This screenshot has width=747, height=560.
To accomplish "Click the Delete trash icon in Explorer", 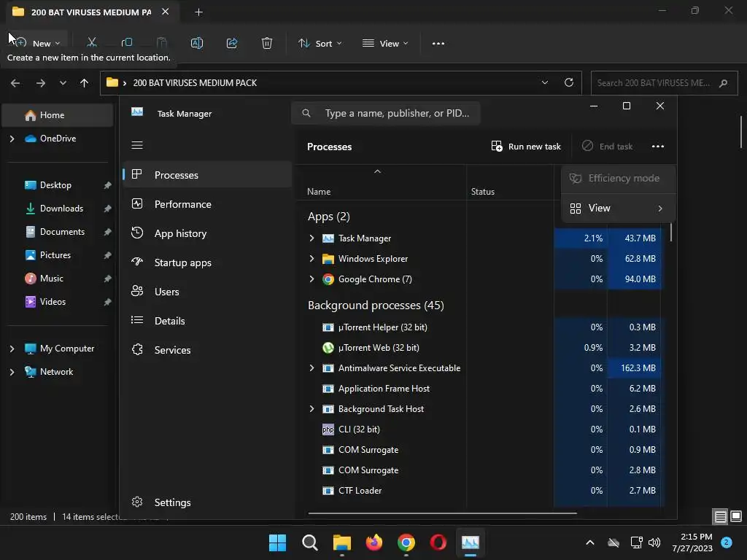I will click(267, 43).
